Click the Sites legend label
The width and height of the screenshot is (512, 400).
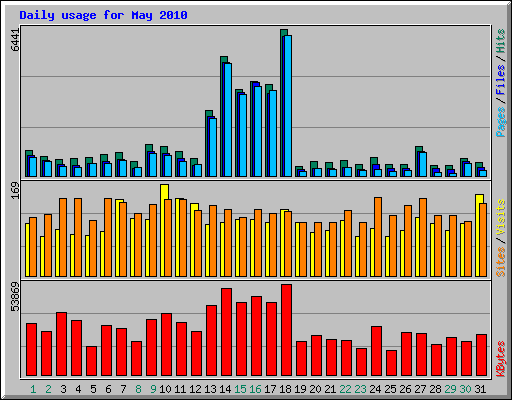tap(500, 262)
